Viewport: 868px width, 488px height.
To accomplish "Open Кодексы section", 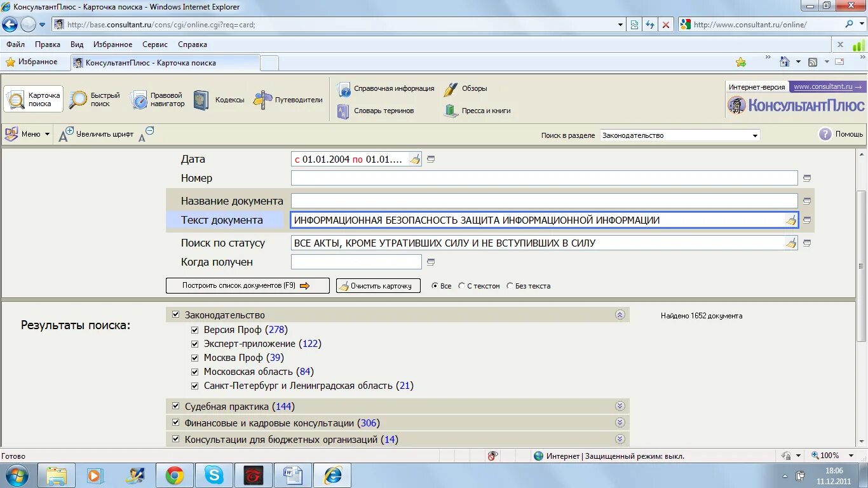I will click(219, 100).
